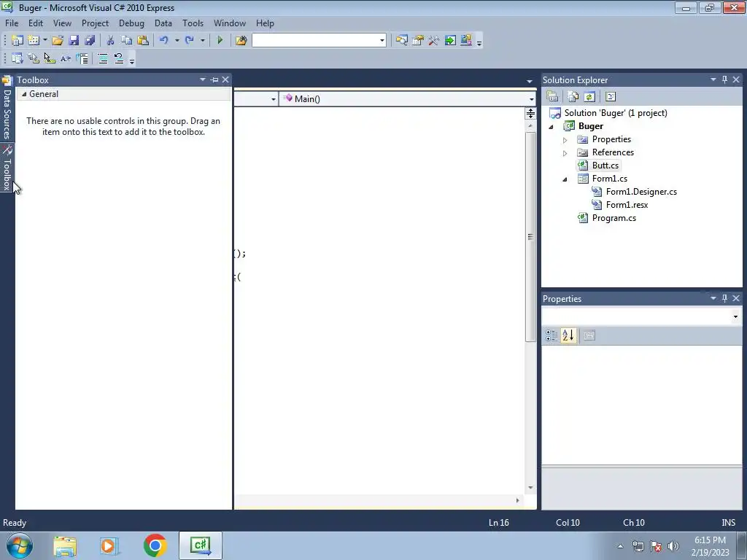This screenshot has width=747, height=560.
Task: Open the File menu
Action: click(x=12, y=23)
